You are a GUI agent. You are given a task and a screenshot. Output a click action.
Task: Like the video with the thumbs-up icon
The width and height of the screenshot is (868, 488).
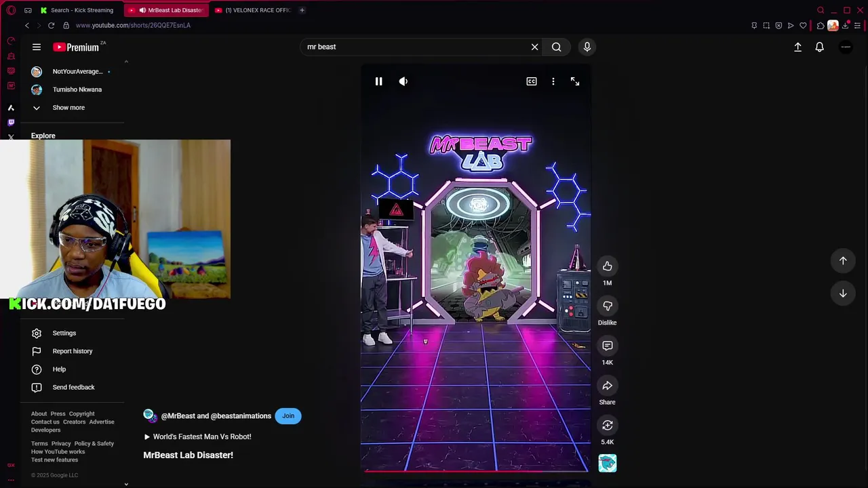[x=608, y=266]
